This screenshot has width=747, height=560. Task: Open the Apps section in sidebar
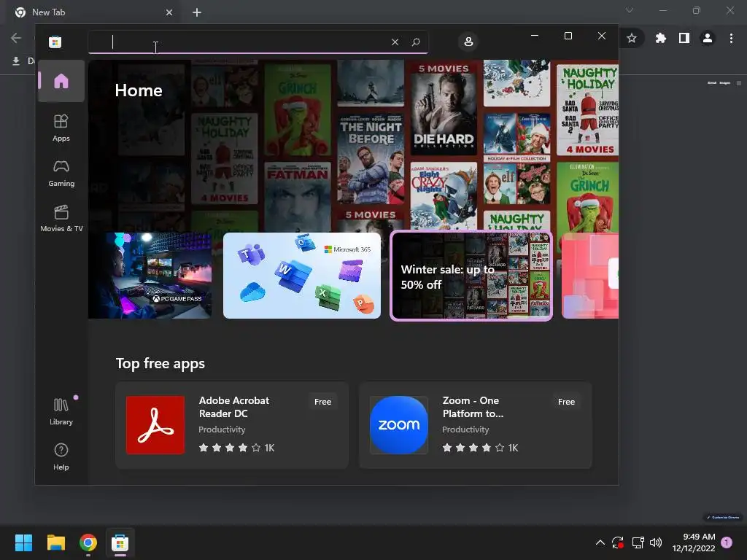pyautogui.click(x=61, y=128)
